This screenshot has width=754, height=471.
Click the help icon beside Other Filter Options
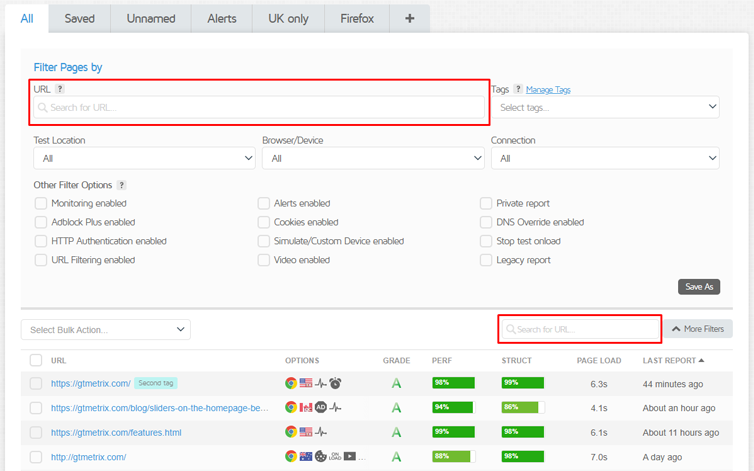coord(121,185)
